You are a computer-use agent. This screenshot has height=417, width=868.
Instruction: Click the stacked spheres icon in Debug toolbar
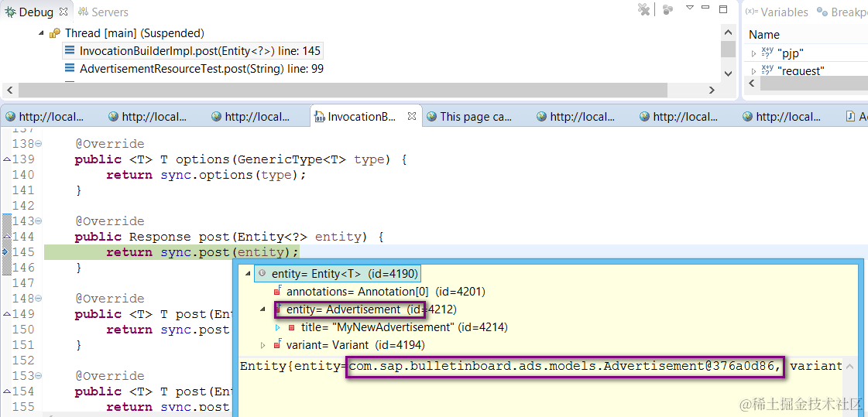click(668, 9)
